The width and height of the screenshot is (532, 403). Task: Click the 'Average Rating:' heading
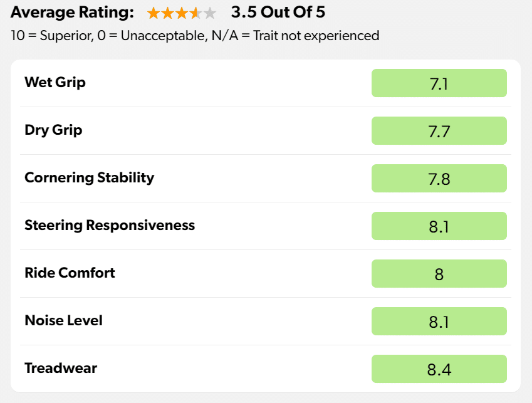coord(73,12)
